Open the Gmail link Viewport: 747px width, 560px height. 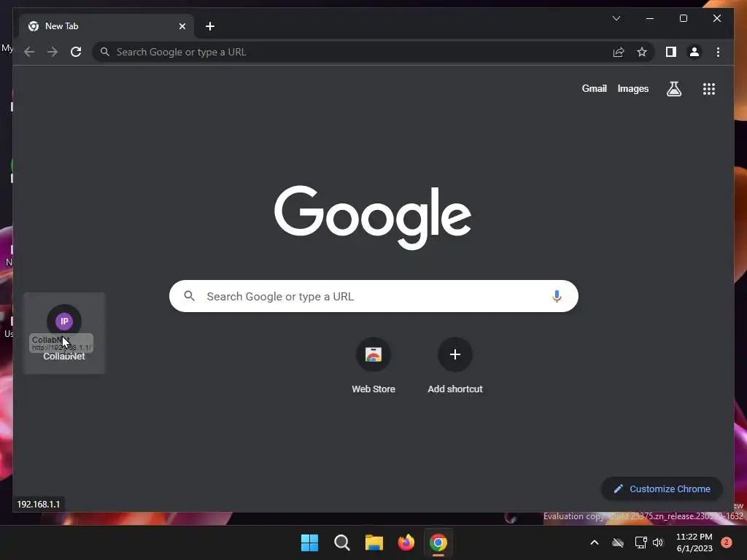tap(594, 88)
